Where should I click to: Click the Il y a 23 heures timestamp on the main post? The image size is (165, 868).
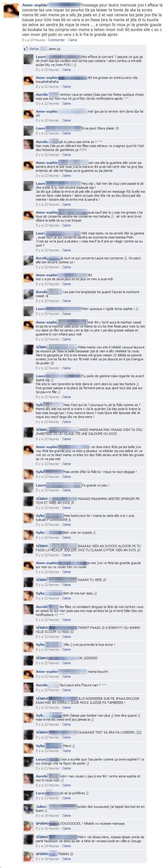[34, 40]
